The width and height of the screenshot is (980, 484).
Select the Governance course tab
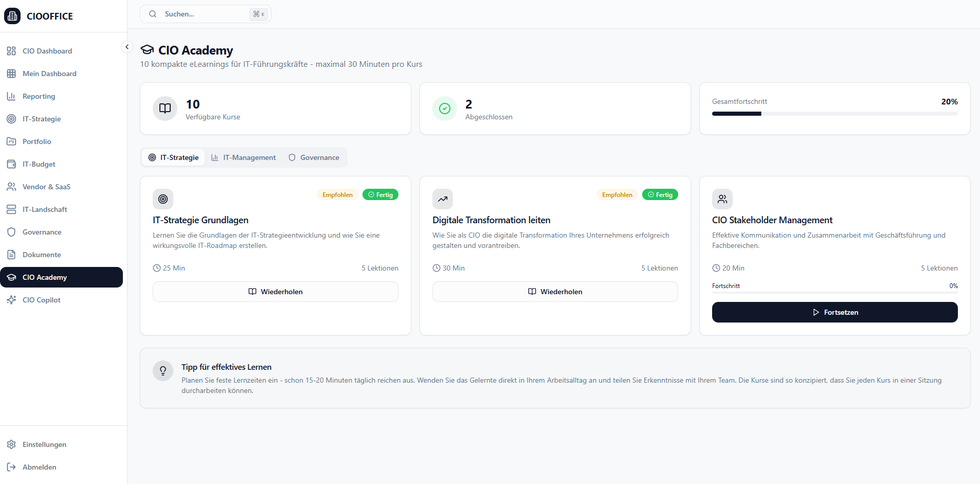tap(314, 157)
